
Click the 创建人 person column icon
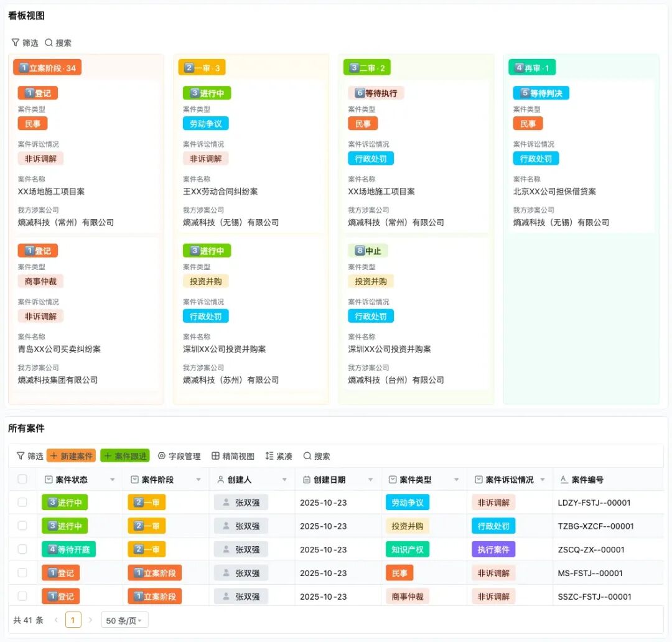pyautogui.click(x=221, y=480)
